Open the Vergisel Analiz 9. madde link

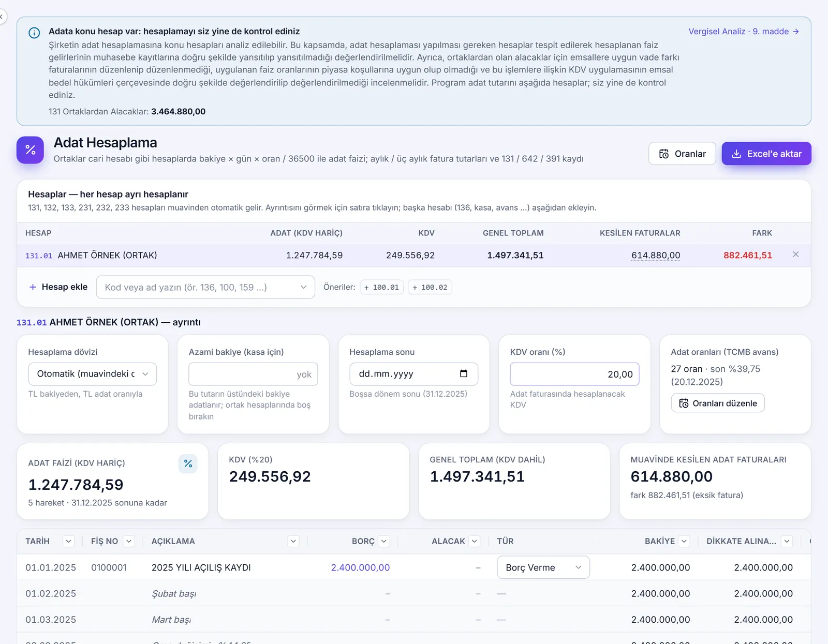[744, 32]
